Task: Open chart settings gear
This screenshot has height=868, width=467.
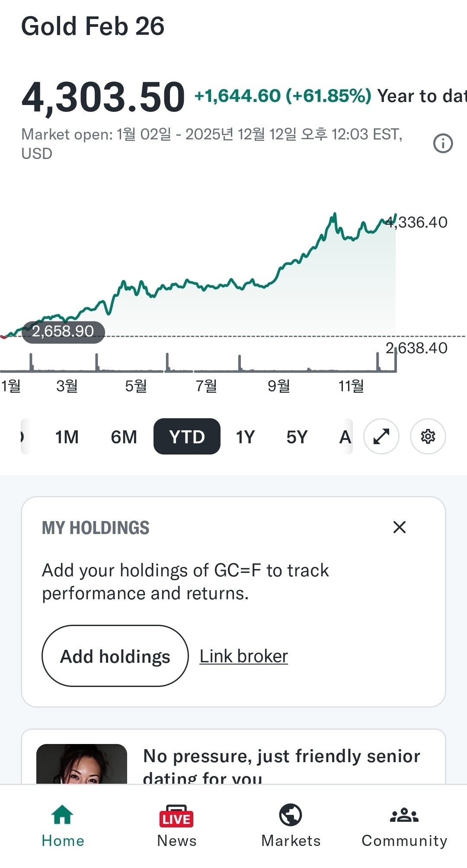Action: [x=428, y=436]
